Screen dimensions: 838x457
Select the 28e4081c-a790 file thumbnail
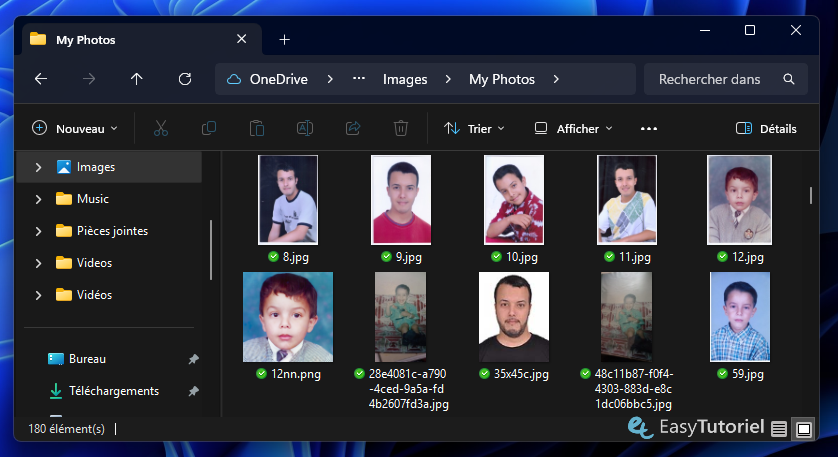pyautogui.click(x=401, y=317)
